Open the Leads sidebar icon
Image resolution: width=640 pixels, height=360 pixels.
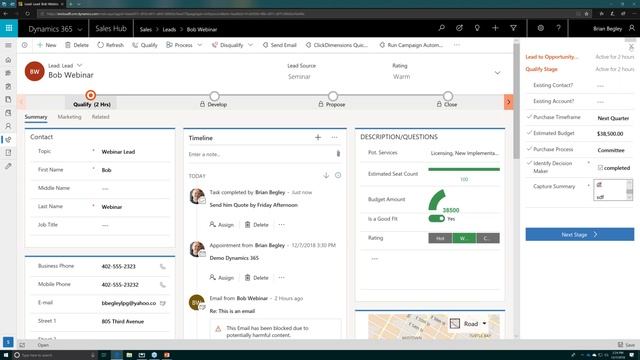[x=8, y=140]
